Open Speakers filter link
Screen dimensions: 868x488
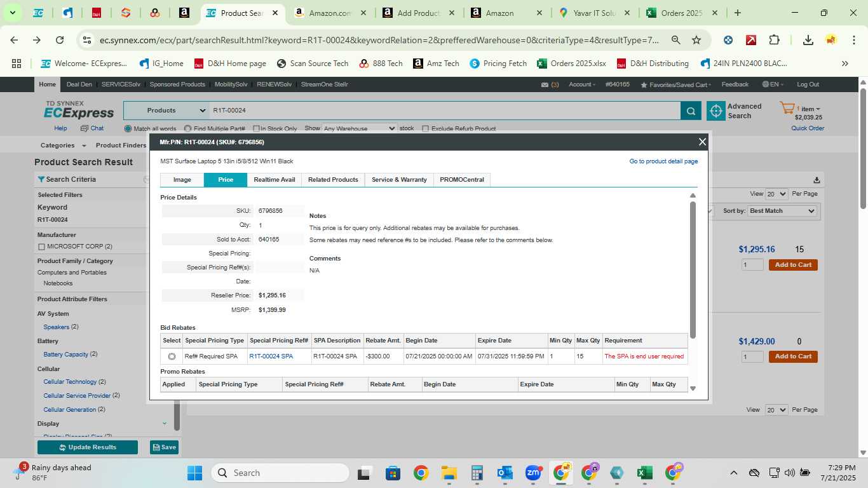tap(56, 327)
